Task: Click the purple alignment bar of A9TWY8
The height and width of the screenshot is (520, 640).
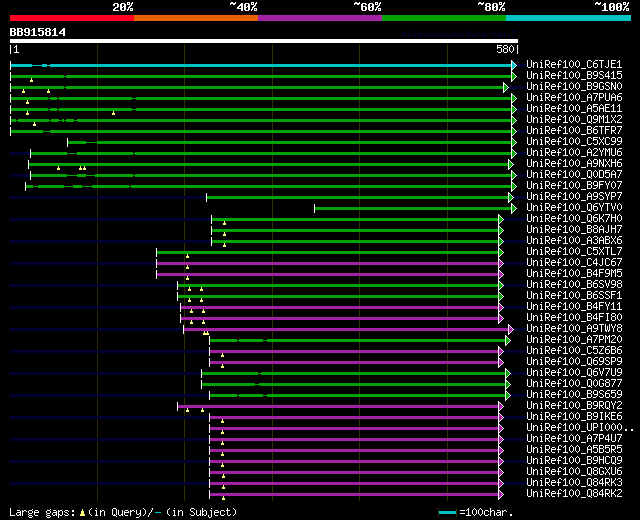Action: (346, 329)
